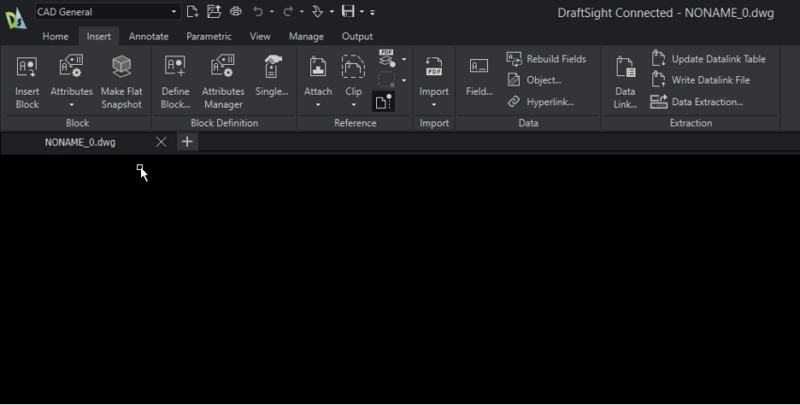Viewport: 800px width, 405px height.
Task: Open the Annotate ribbon tab
Action: 148,36
